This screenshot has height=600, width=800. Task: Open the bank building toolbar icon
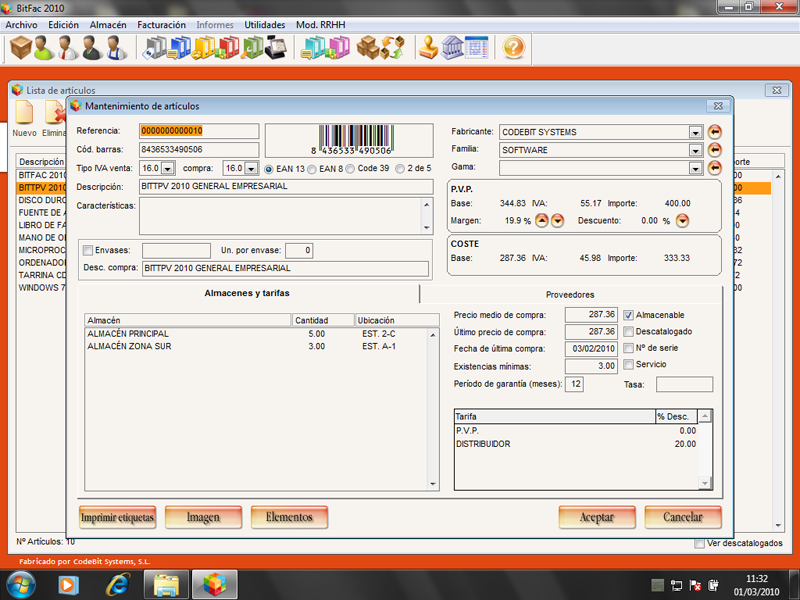point(452,48)
